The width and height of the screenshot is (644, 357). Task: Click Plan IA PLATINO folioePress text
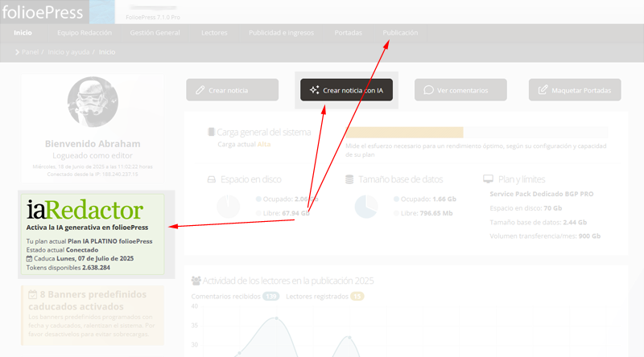pyautogui.click(x=110, y=241)
